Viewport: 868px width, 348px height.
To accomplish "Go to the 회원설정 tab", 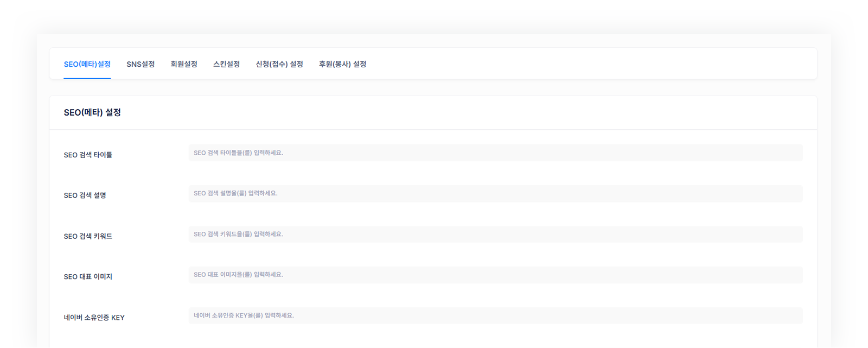I will pos(184,64).
